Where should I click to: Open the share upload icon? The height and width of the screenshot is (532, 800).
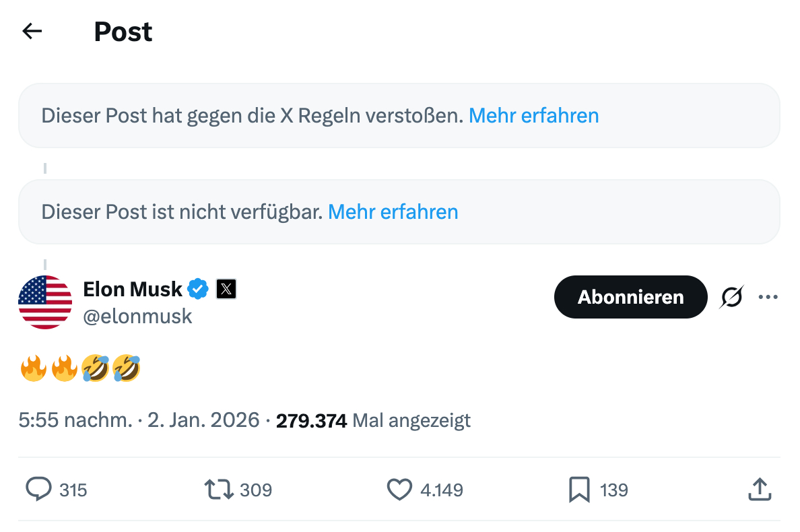[x=760, y=489]
